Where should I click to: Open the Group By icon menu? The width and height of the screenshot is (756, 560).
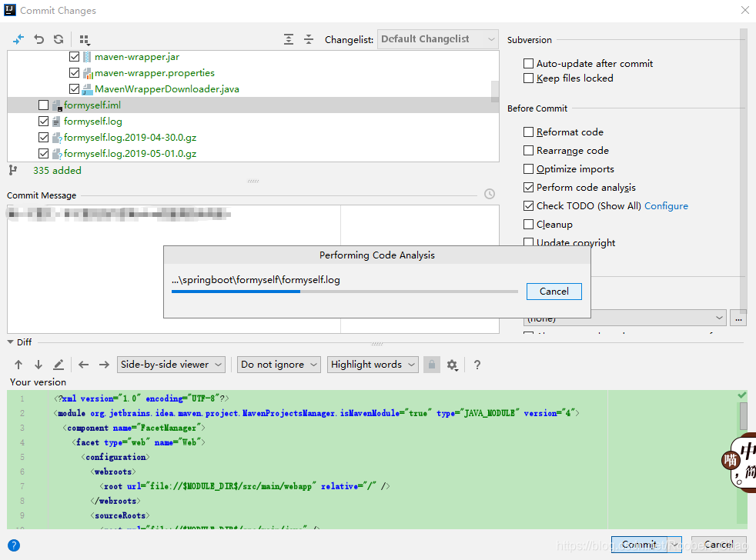pyautogui.click(x=85, y=39)
